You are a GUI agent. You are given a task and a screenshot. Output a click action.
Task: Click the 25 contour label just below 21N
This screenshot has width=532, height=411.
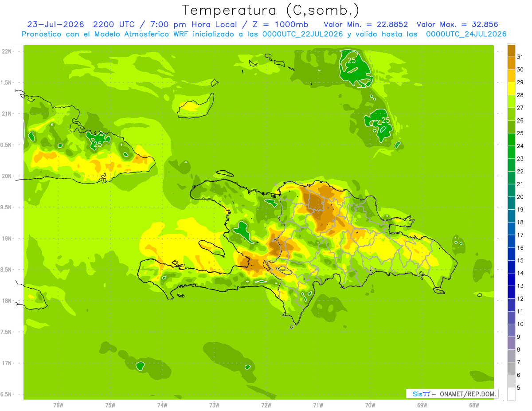click(x=385, y=120)
